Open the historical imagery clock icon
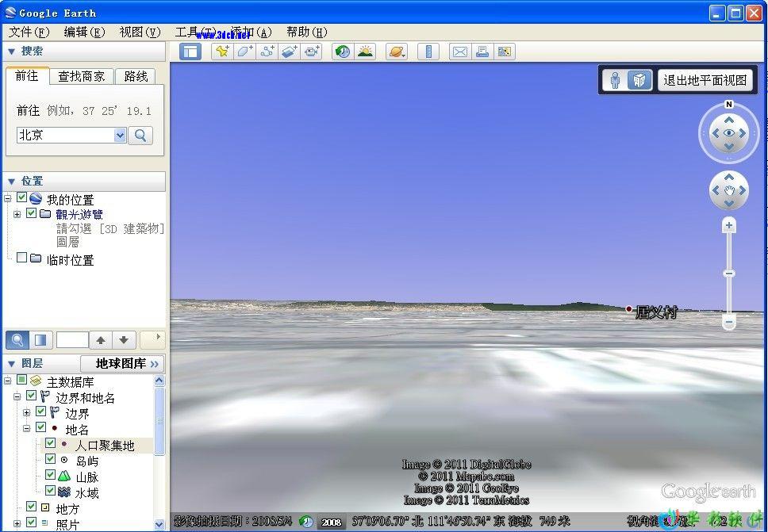Image resolution: width=768 pixels, height=532 pixels. tap(343, 52)
